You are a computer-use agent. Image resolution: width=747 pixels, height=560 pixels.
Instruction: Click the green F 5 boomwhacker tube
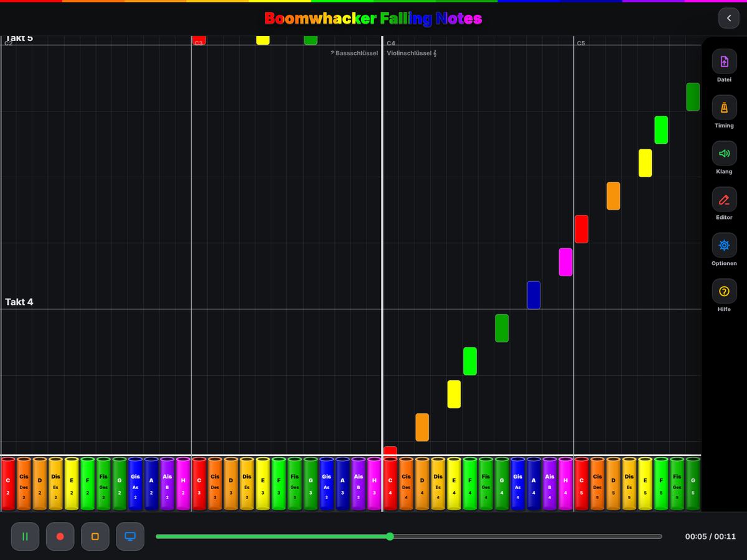(x=661, y=484)
